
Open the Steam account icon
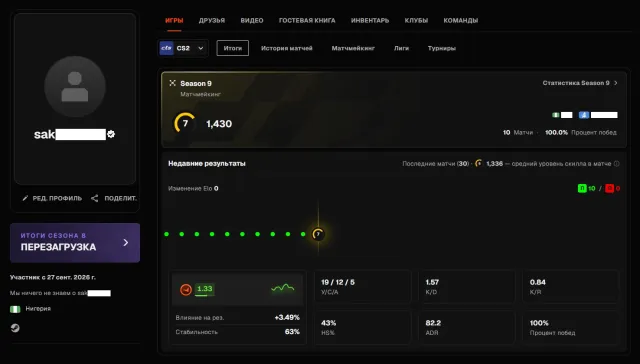tap(15, 328)
